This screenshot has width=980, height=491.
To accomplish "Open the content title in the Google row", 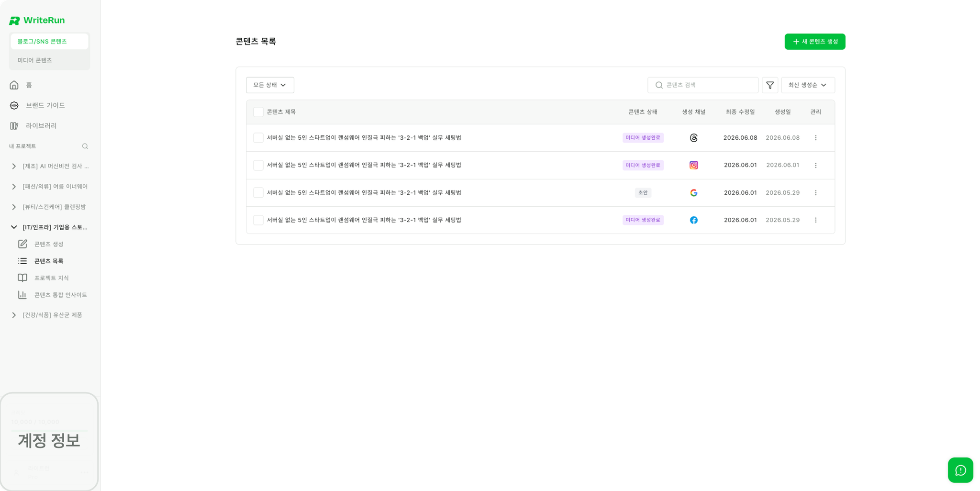I will (x=364, y=193).
